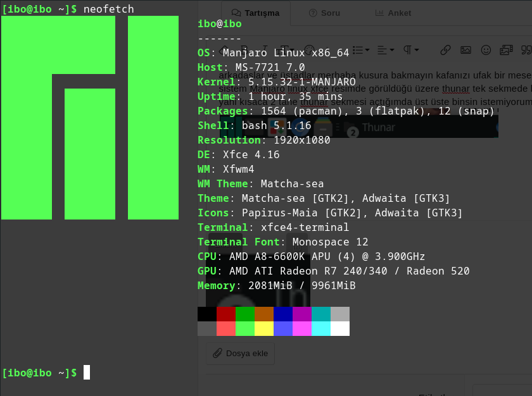Image resolution: width=532 pixels, height=396 pixels.
Task: Open the bulleted list dropdown in forum editor
Action: [x=361, y=50]
